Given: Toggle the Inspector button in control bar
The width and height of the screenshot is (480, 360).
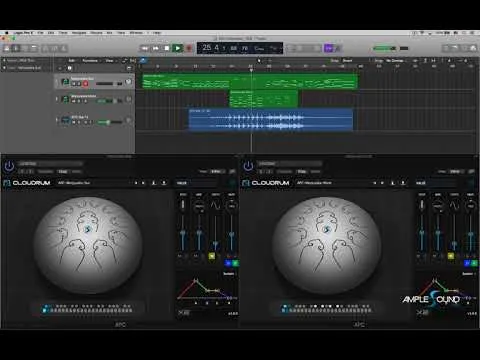Looking at the screenshot, I should tap(16, 49).
